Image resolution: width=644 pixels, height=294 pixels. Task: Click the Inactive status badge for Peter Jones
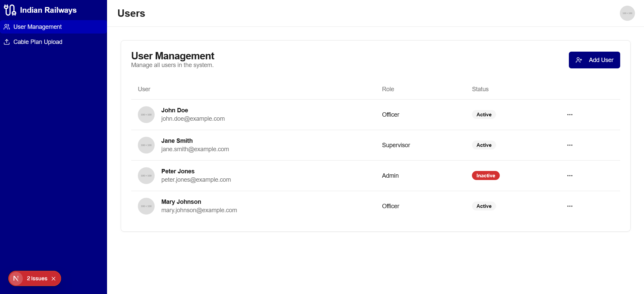pyautogui.click(x=485, y=176)
